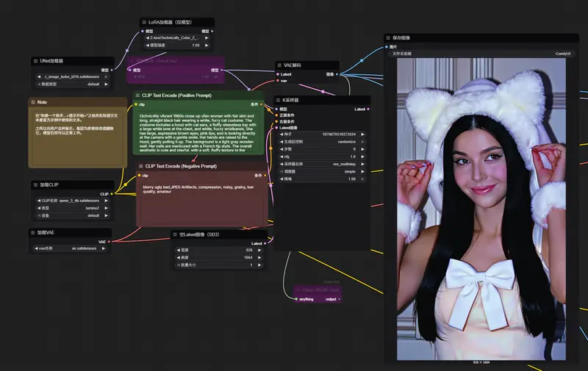Click the Positive Prompt node's yellow clip input dot
Viewport: 588px width, 371px height.
[x=136, y=104]
